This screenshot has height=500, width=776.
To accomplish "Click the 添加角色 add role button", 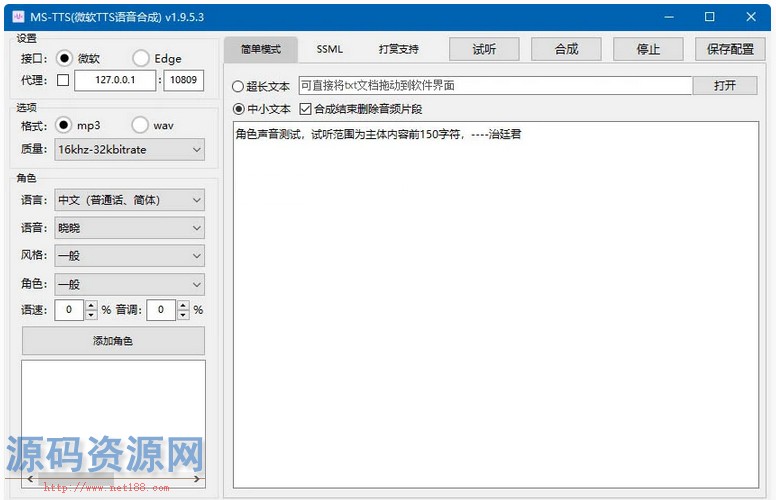I will [113, 341].
